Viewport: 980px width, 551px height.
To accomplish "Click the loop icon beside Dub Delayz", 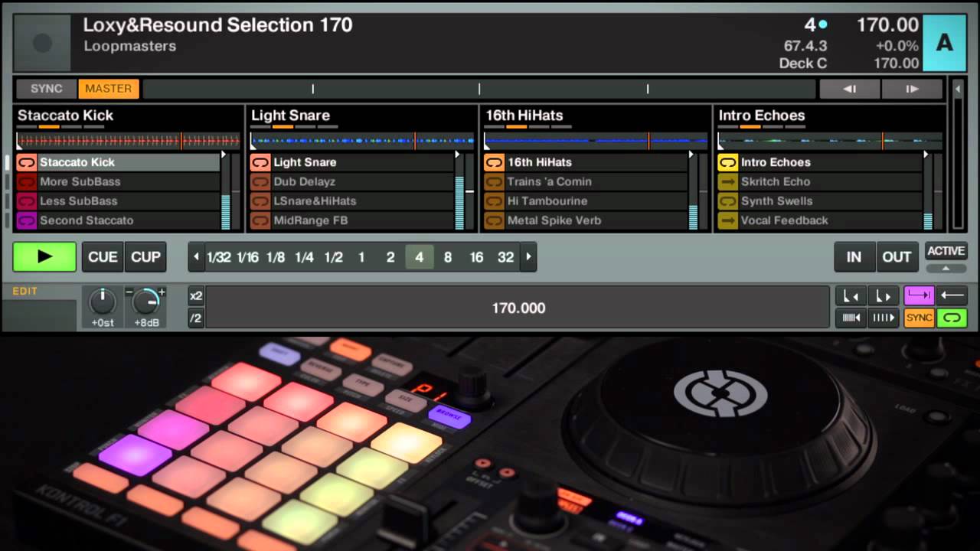I will pos(260,181).
